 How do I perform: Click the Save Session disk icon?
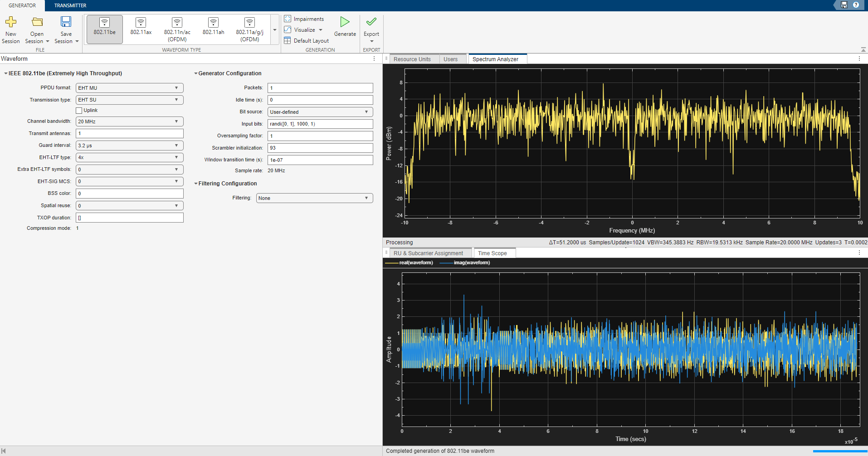click(66, 22)
